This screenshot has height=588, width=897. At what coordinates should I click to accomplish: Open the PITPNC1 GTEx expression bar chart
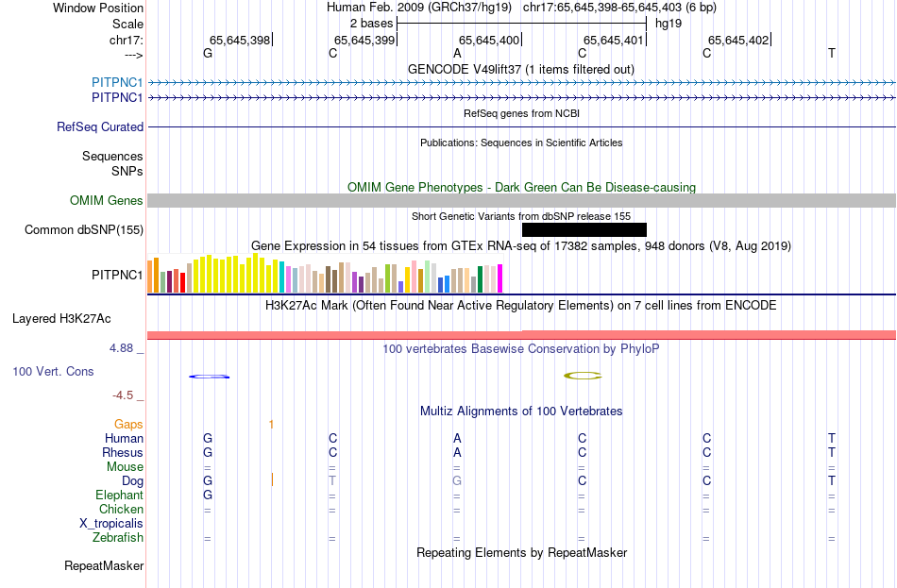point(325,274)
